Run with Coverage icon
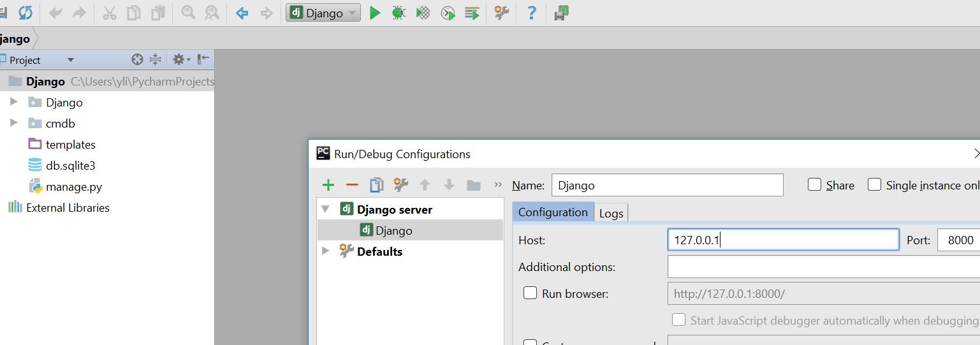 click(x=423, y=13)
